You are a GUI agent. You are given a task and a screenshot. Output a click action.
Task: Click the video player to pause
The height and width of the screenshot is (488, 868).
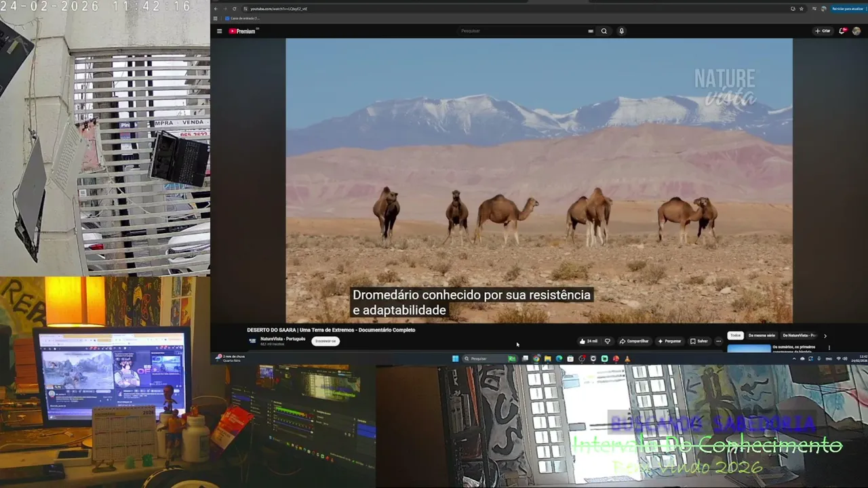point(538,180)
